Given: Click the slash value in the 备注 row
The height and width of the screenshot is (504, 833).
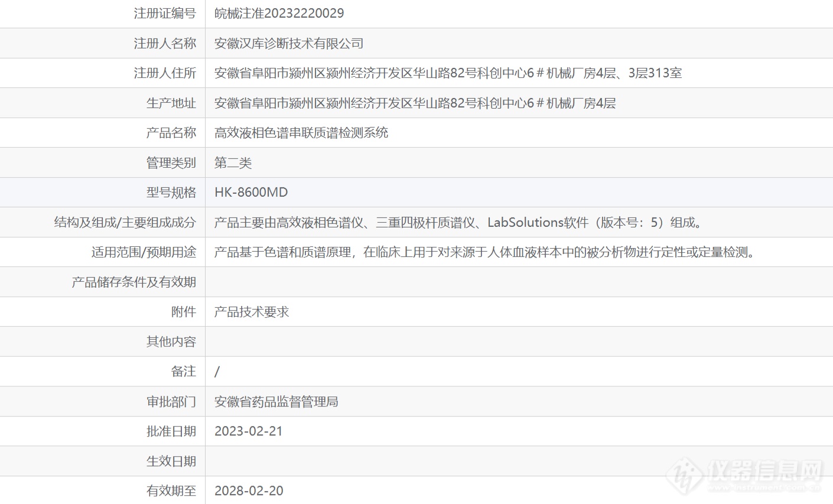Looking at the screenshot, I should (x=217, y=371).
